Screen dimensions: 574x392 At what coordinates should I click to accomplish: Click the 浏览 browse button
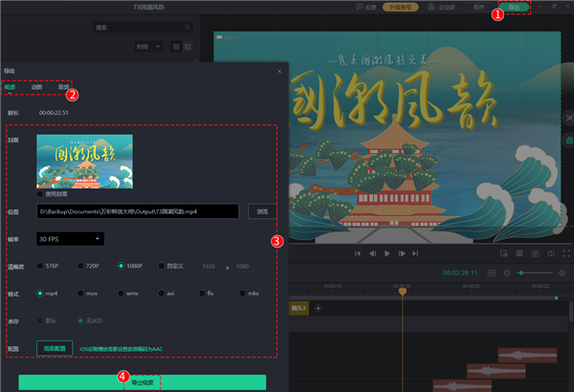coord(260,211)
